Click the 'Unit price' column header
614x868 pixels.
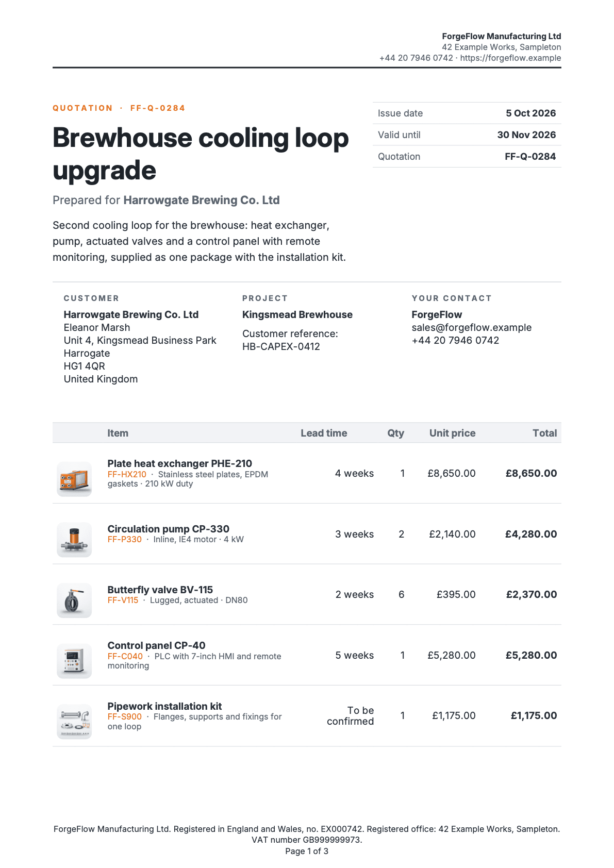pyautogui.click(x=452, y=433)
